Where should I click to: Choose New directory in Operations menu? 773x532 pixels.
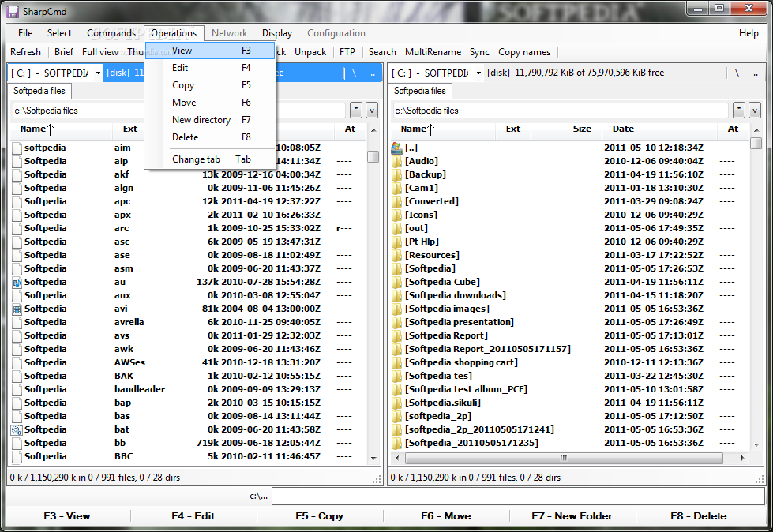[x=211, y=120]
